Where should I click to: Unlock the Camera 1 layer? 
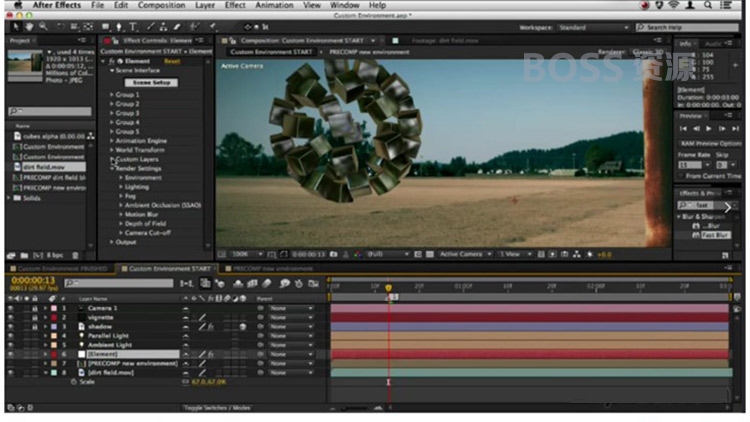click(34, 308)
